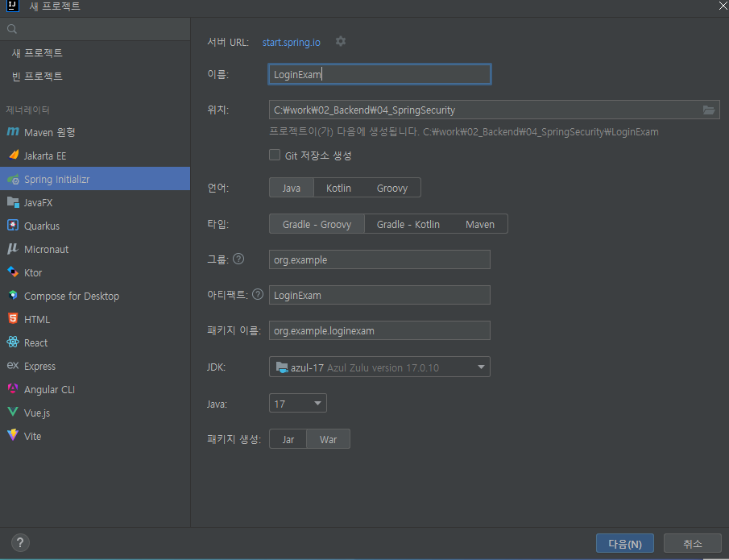Image resolution: width=729 pixels, height=560 pixels.
Task: Choose Gradle - Kotlin build type
Action: pos(408,224)
